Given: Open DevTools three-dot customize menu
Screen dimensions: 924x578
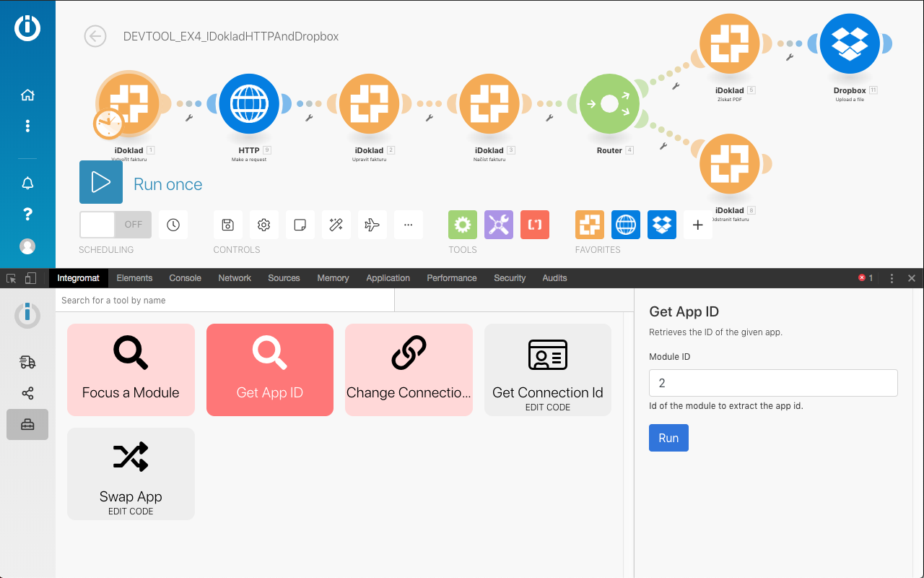Looking at the screenshot, I should (892, 278).
